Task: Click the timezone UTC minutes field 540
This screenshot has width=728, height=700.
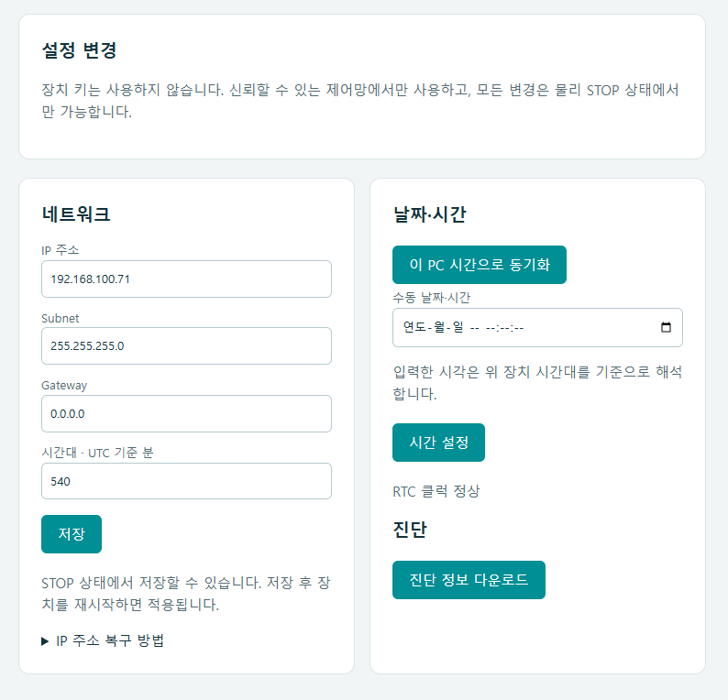Action: (x=186, y=481)
